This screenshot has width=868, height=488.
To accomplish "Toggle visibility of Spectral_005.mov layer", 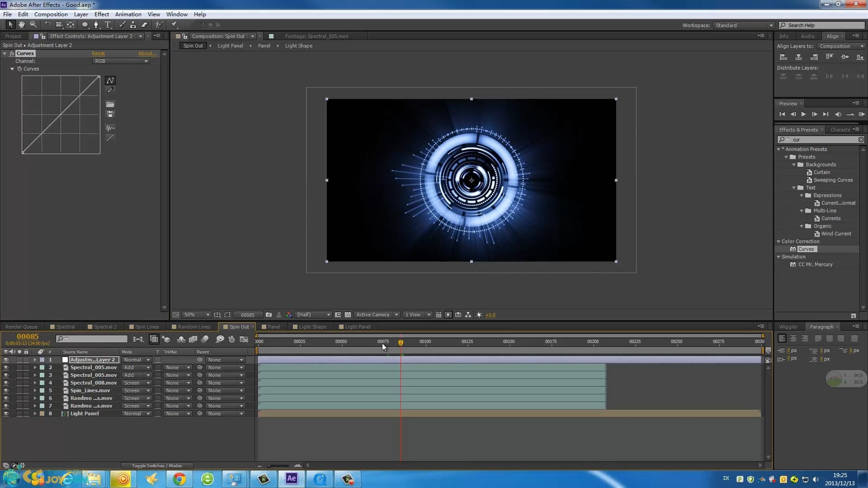I will pyautogui.click(x=5, y=367).
